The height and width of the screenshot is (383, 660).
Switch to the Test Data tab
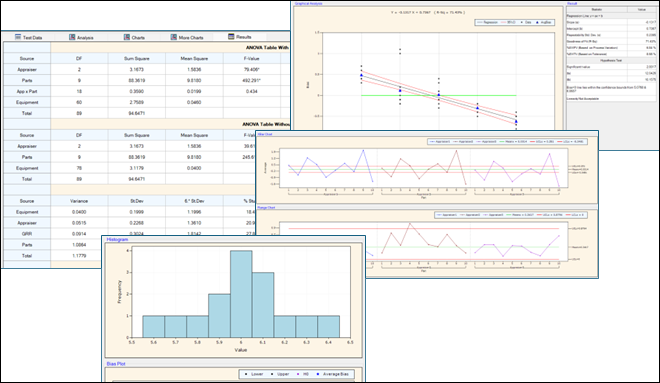click(28, 37)
